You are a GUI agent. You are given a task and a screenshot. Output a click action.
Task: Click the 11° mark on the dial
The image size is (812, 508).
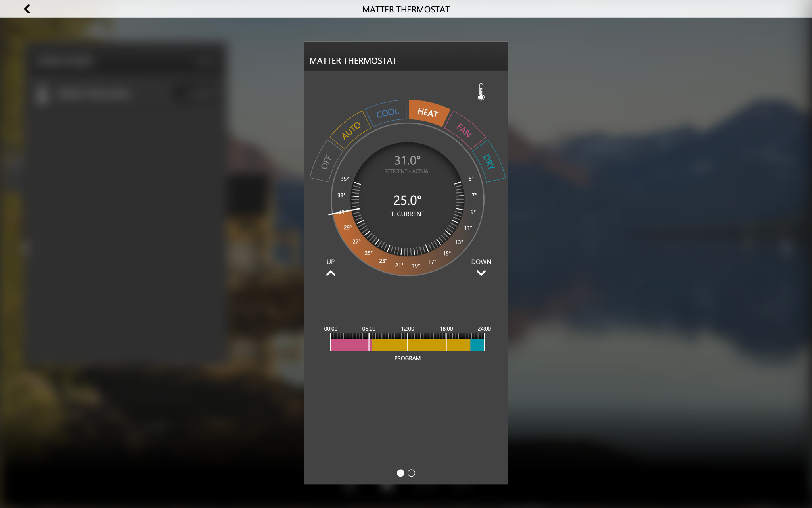coord(468,228)
